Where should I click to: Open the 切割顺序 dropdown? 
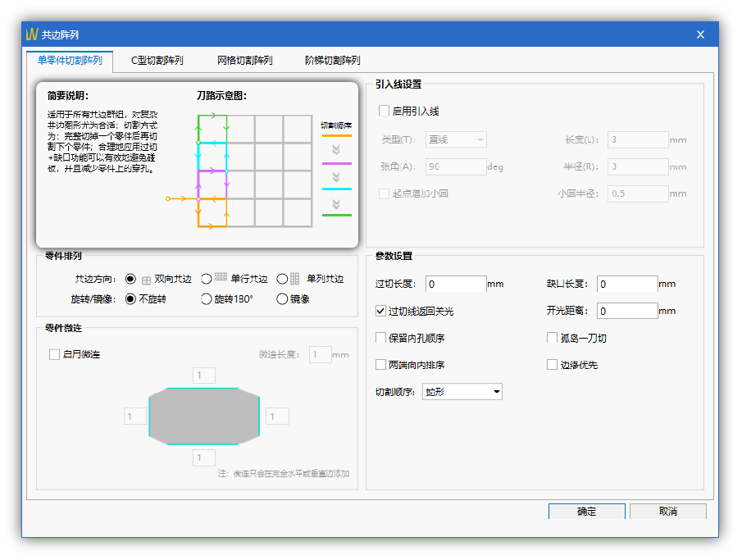click(462, 392)
